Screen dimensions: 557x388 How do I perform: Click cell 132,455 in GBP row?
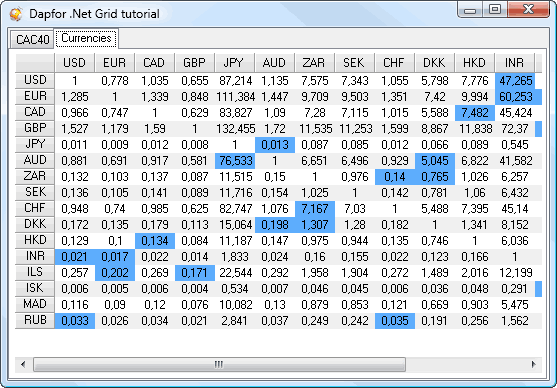(235, 129)
